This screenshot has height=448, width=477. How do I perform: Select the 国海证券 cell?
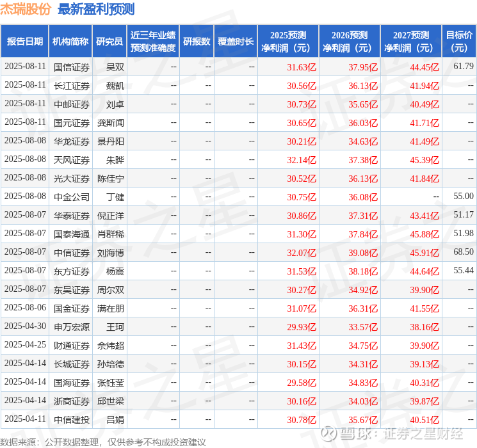point(72,383)
